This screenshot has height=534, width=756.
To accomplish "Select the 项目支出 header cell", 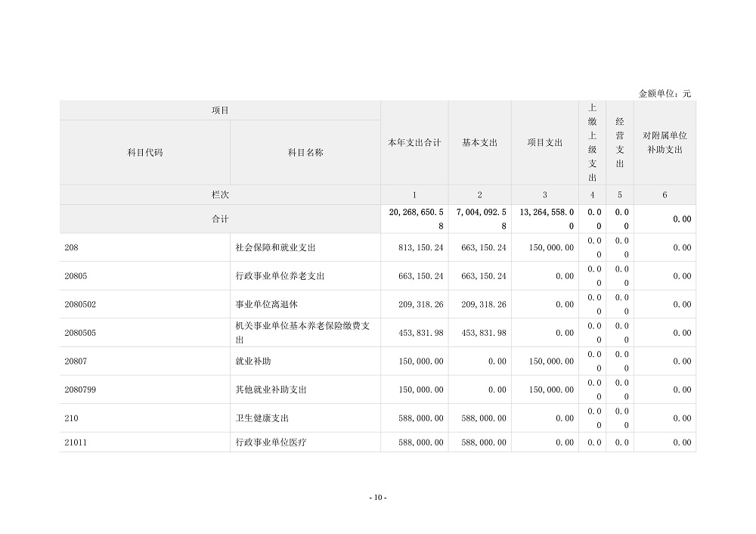I will point(545,142).
